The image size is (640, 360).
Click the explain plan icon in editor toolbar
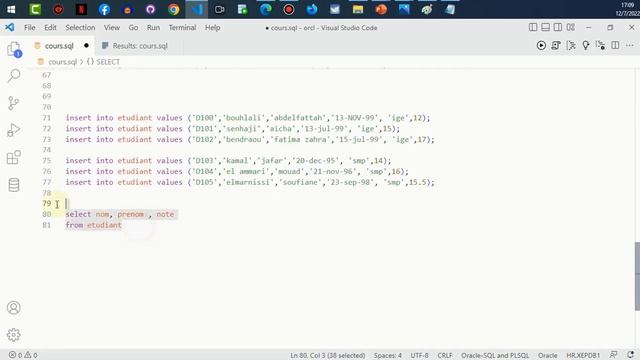coord(571,45)
